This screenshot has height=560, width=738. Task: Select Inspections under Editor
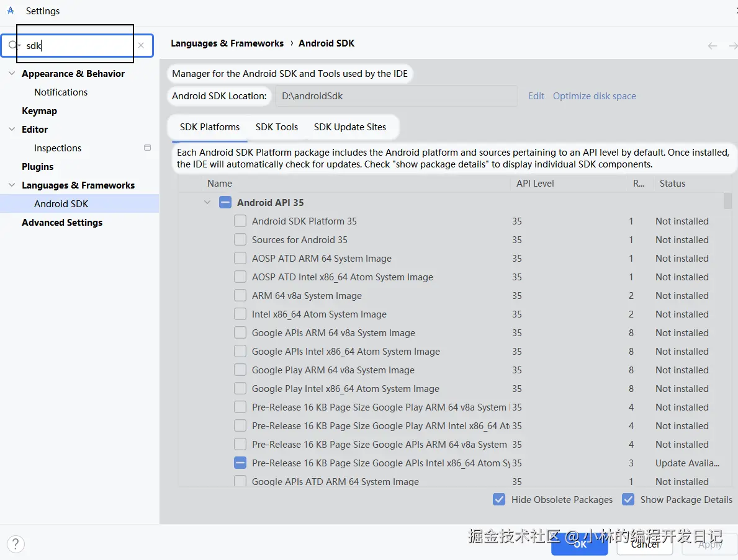coord(58,148)
